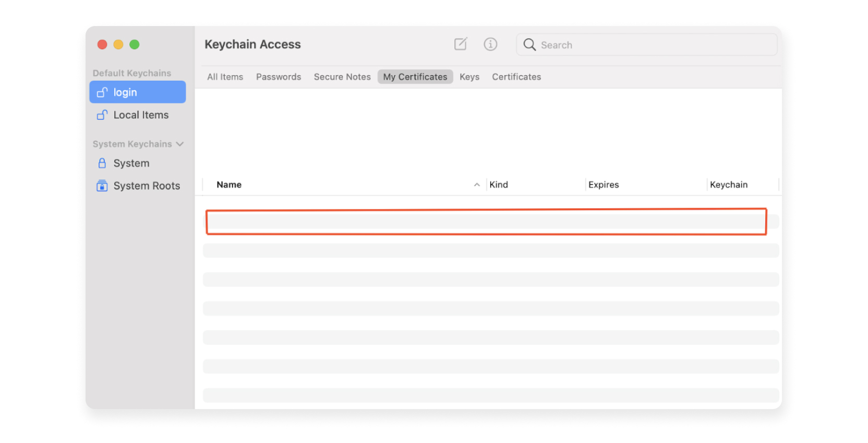Screen dimensions: 868x443
Task: Select the My Certificates tab
Action: (x=415, y=77)
